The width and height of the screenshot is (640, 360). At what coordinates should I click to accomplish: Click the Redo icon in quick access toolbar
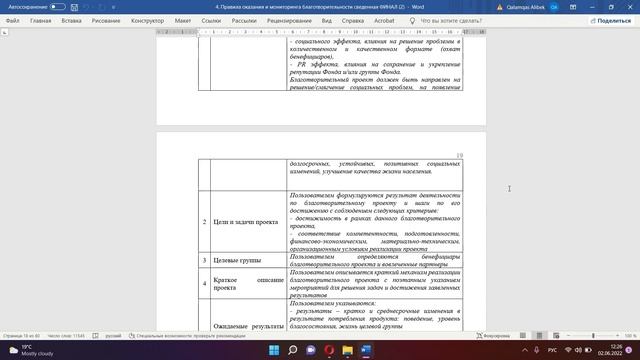click(101, 7)
